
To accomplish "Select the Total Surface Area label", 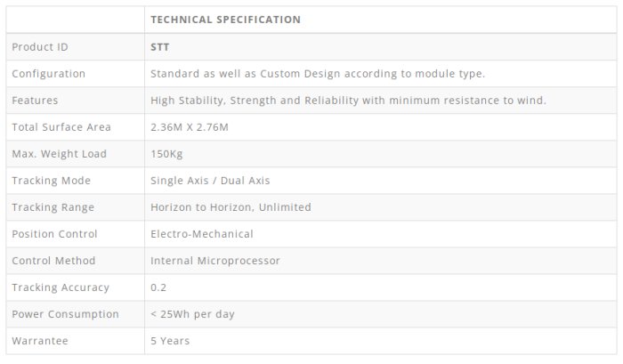I will 60,127.
